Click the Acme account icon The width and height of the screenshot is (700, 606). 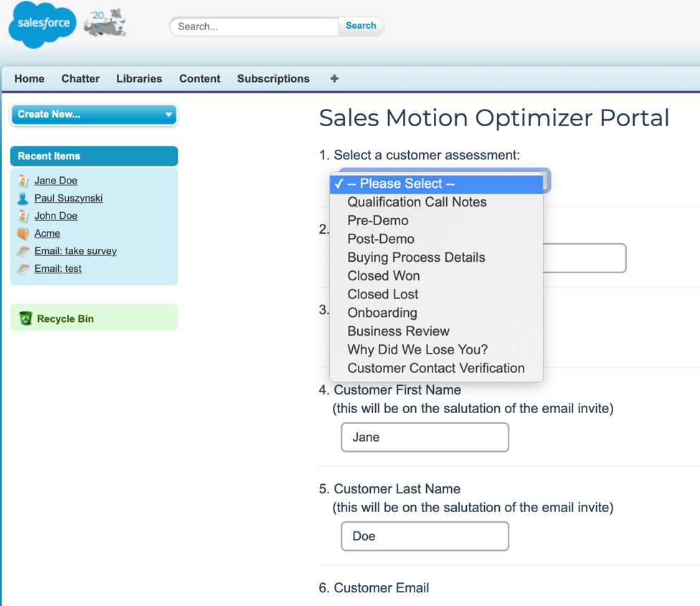click(23, 234)
